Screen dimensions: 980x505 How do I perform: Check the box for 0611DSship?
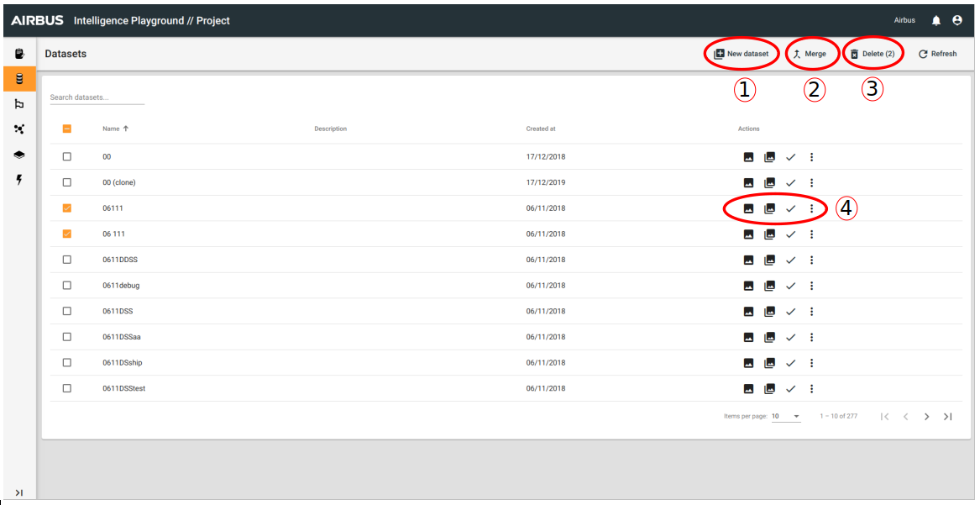click(67, 362)
